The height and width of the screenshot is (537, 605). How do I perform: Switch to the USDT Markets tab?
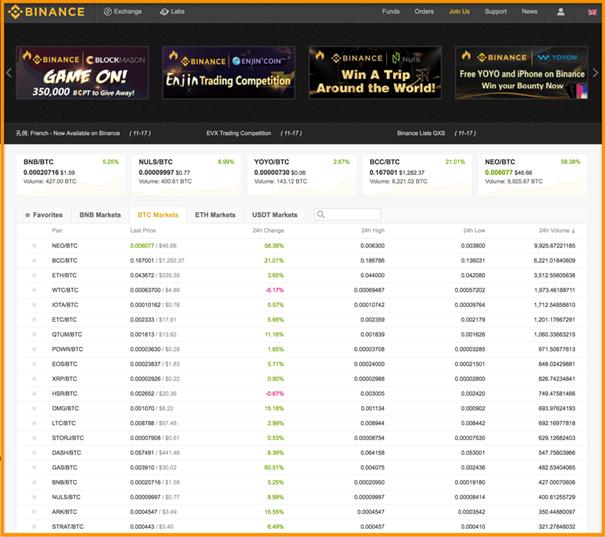tap(275, 215)
